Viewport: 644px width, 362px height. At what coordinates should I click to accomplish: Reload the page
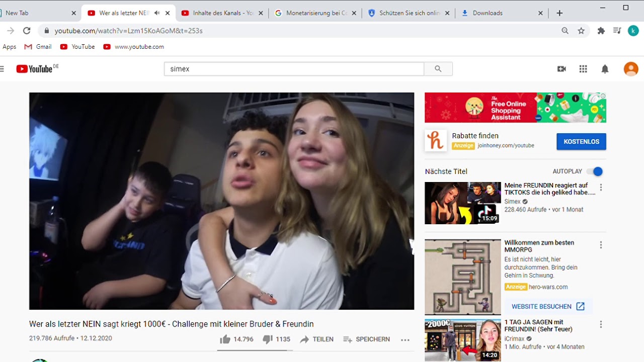[27, 31]
